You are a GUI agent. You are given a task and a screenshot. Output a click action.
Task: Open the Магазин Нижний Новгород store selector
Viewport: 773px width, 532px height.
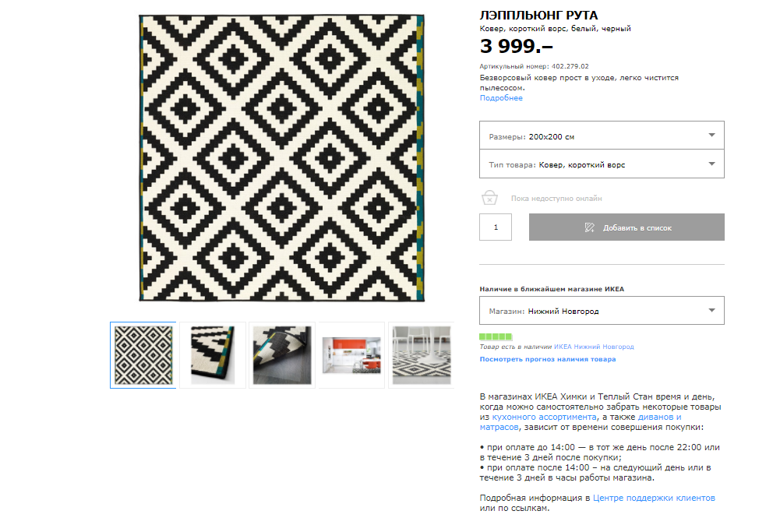(602, 310)
